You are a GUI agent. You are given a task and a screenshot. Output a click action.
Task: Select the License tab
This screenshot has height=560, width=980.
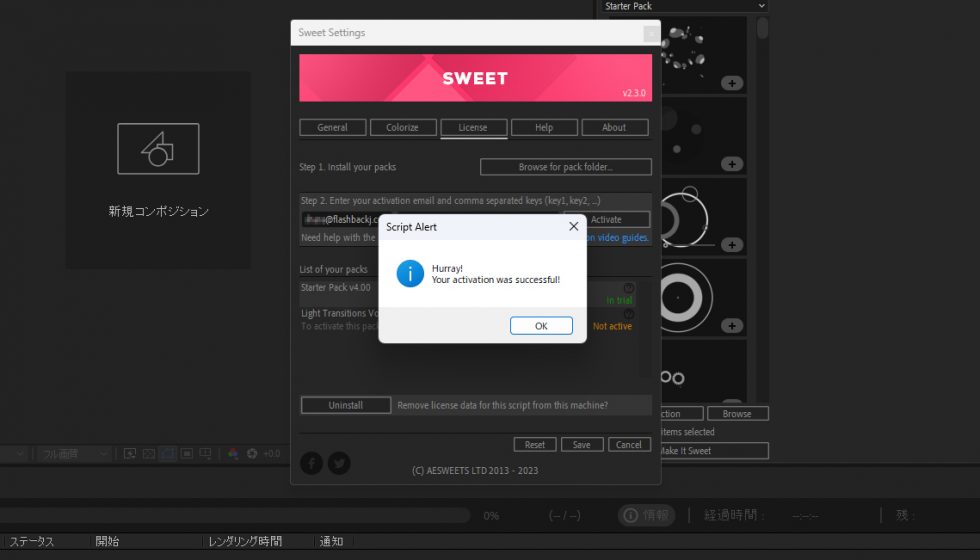click(473, 128)
